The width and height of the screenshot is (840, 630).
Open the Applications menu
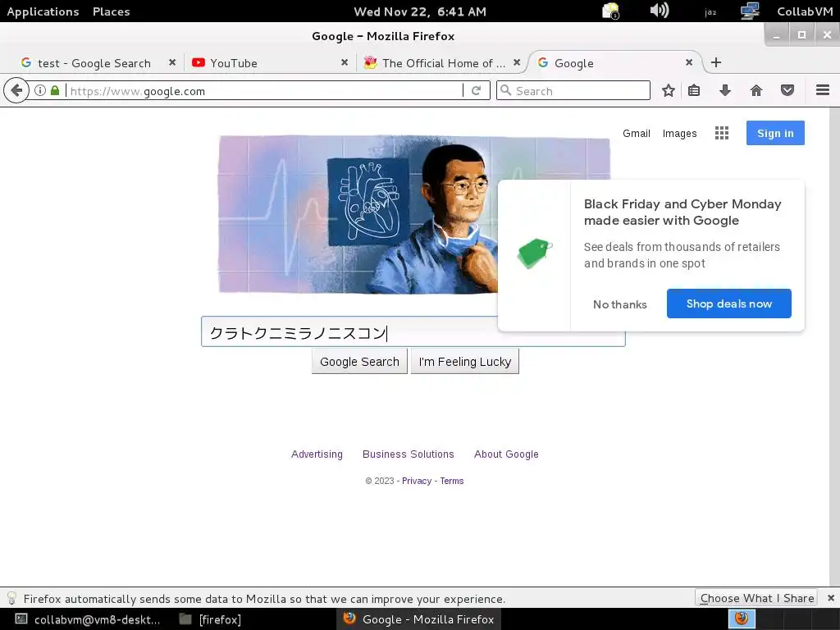tap(43, 11)
